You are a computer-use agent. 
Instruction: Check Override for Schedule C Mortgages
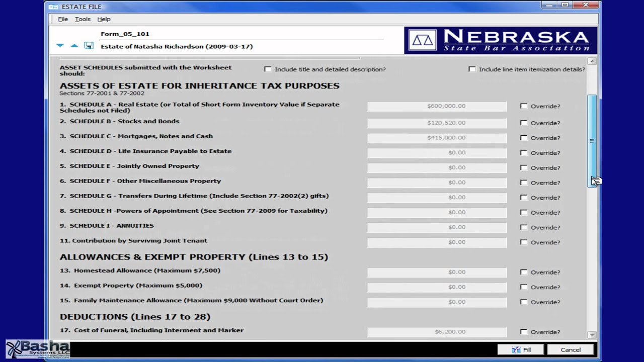pyautogui.click(x=524, y=138)
